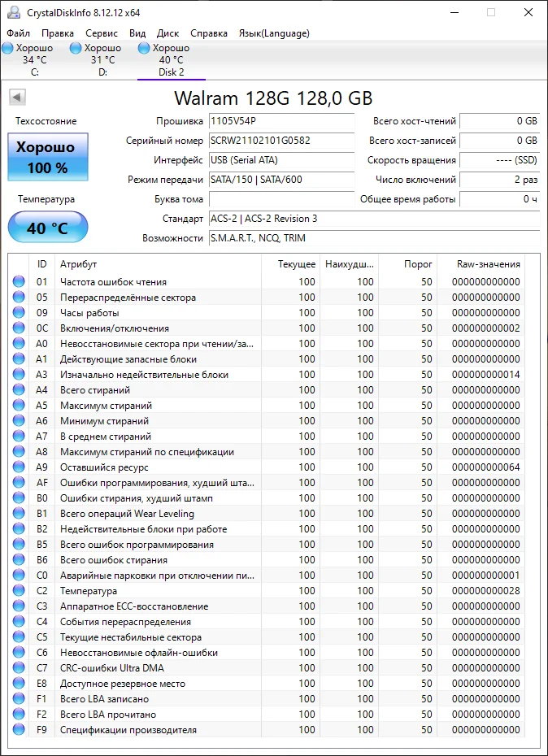Click status icon for Всего ошибок программирования
Viewport: 548px width, 756px height.
[19, 545]
